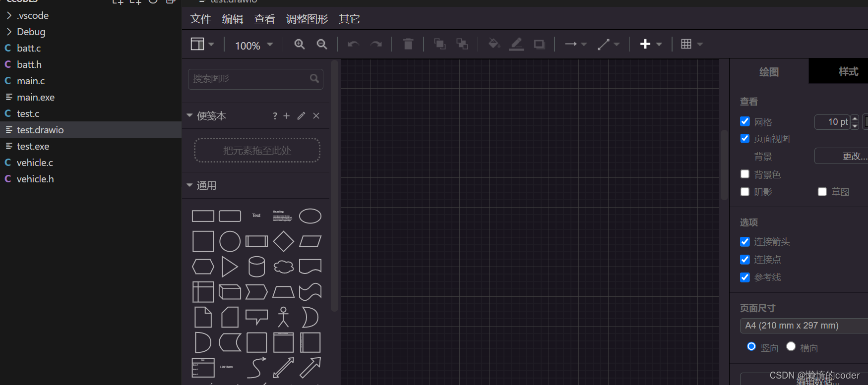The height and width of the screenshot is (385, 868).
Task: Close the scratchpad with X icon
Action: point(316,115)
